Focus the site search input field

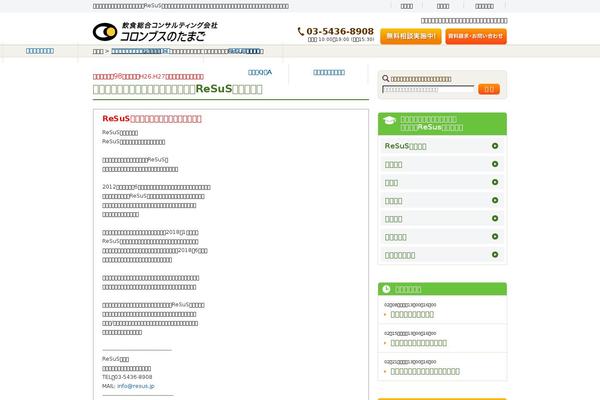[x=428, y=89]
